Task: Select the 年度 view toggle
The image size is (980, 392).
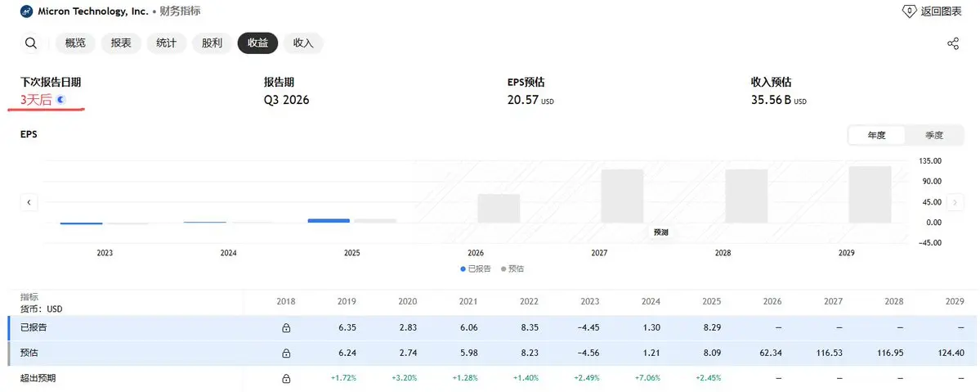Action: [x=877, y=135]
